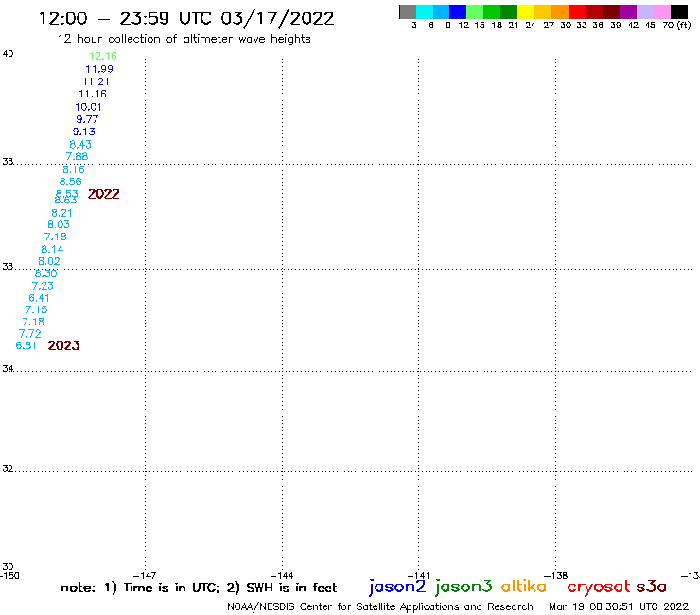
Task: Click the wave height value 7.23
Action: tap(43, 286)
